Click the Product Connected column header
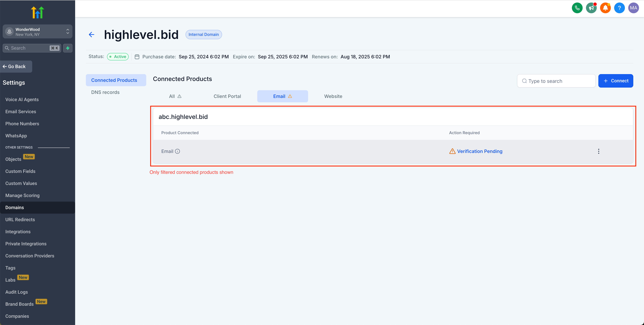This screenshot has width=644, height=325. 180,133
